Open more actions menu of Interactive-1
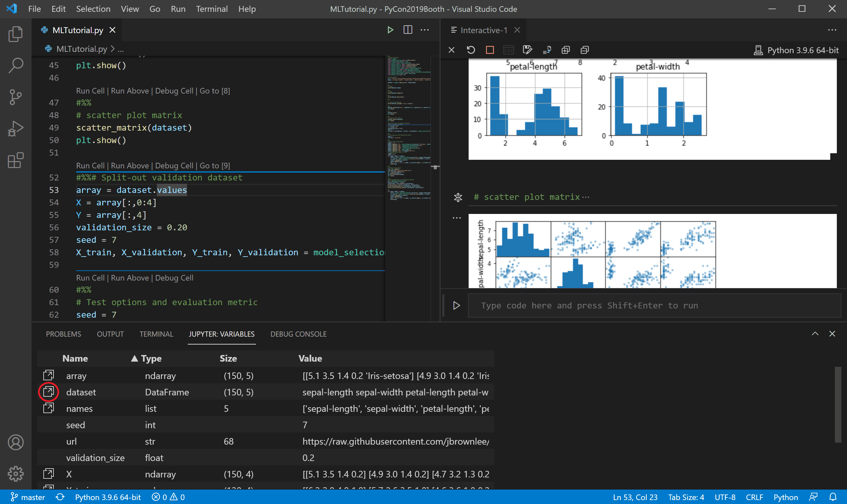Viewport: 847px width, 504px height. (x=833, y=30)
